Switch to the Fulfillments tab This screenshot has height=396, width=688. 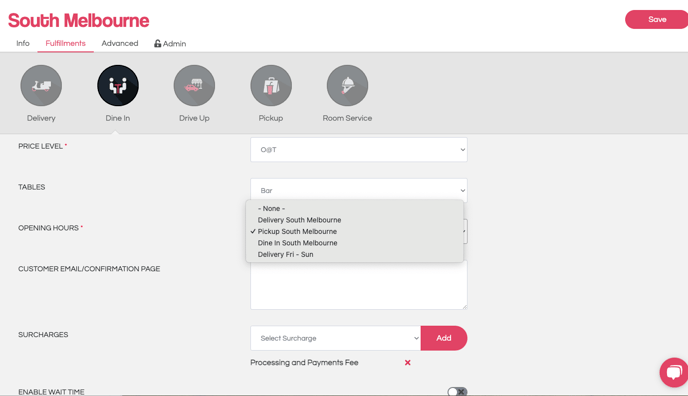65,43
